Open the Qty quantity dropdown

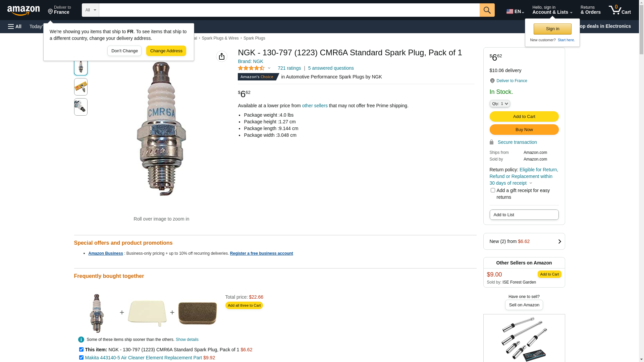point(500,104)
